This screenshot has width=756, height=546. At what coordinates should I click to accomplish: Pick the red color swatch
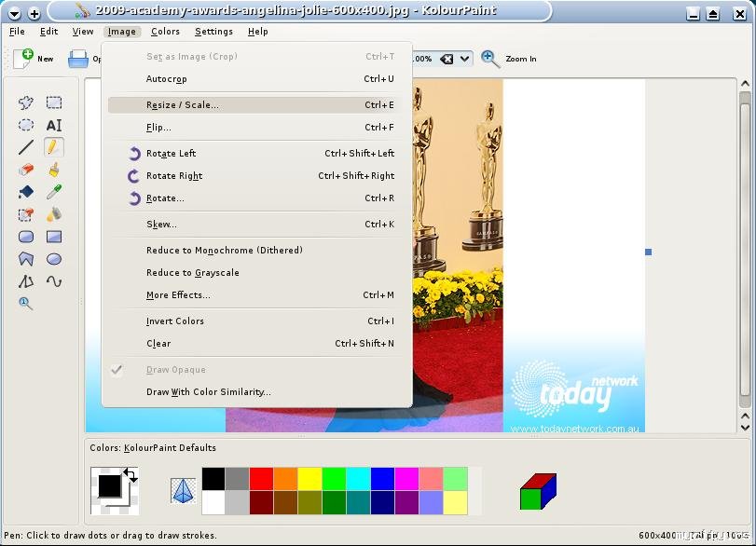coord(261,479)
